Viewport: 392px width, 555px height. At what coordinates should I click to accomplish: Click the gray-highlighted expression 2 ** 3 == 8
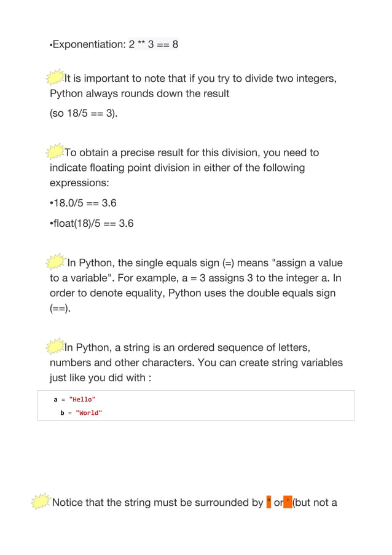[153, 44]
